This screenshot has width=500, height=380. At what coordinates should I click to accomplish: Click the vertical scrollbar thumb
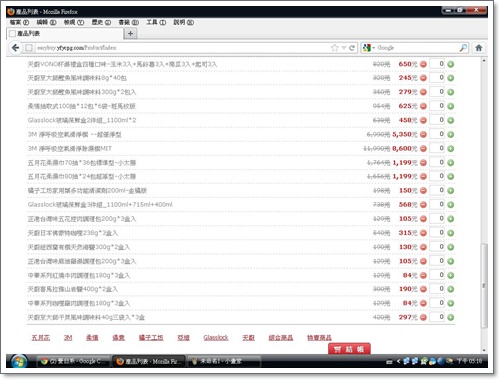click(484, 286)
